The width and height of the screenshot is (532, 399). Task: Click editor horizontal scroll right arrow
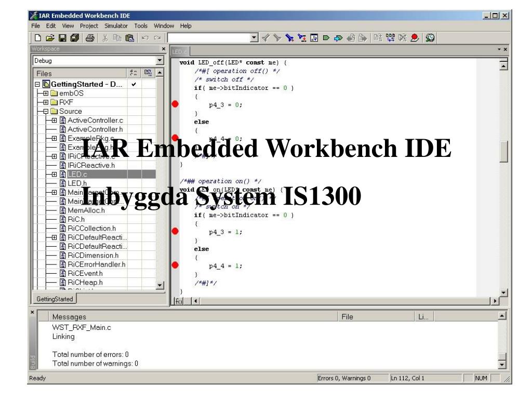[x=495, y=301]
